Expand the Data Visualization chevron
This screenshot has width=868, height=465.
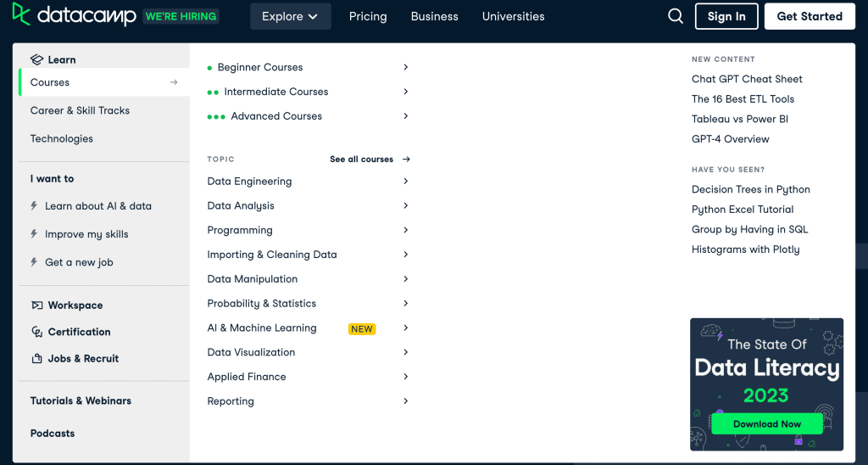pos(406,352)
